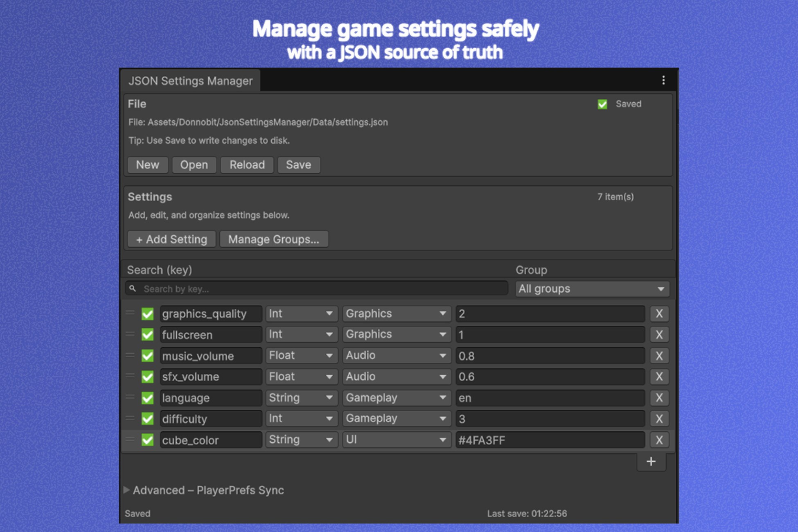Disable the difficulty setting checkbox

point(147,418)
